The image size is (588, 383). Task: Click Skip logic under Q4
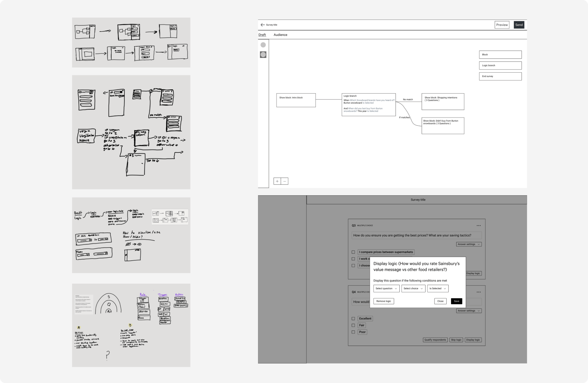[456, 340]
